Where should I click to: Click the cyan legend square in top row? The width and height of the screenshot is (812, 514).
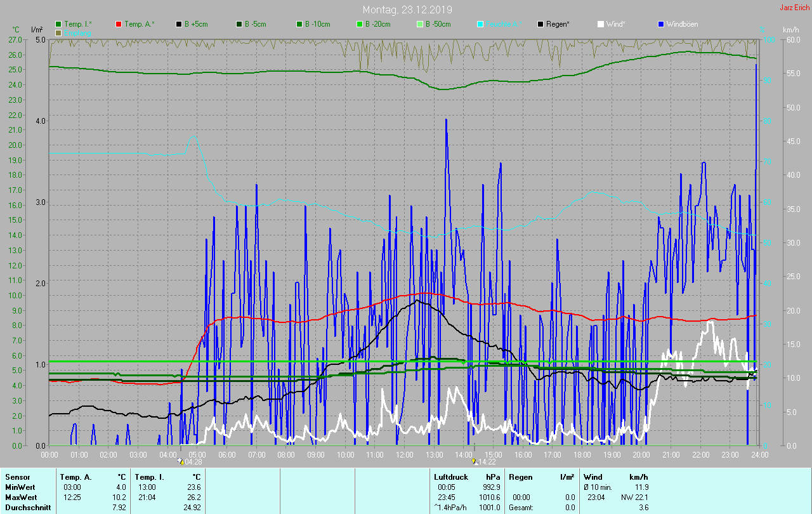coord(480,24)
